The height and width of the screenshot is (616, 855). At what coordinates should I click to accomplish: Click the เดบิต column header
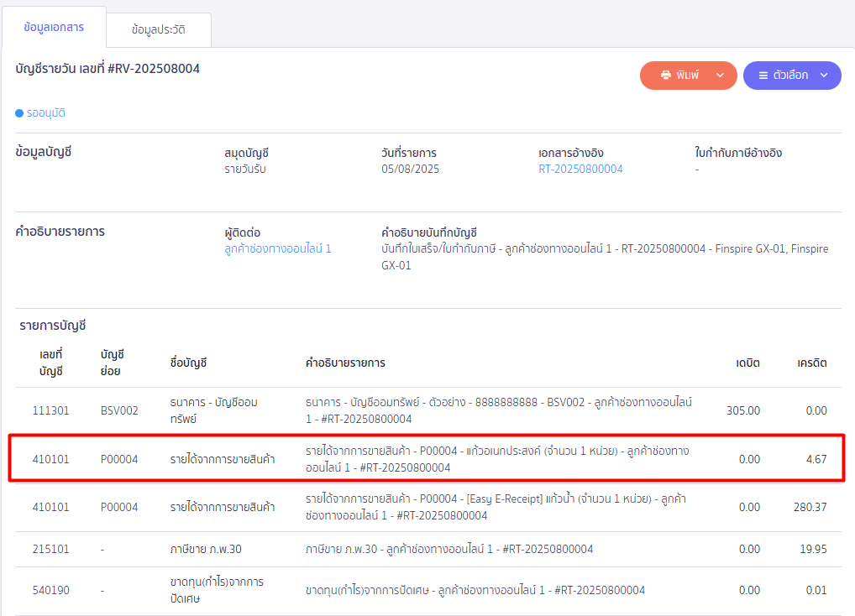[x=747, y=363]
